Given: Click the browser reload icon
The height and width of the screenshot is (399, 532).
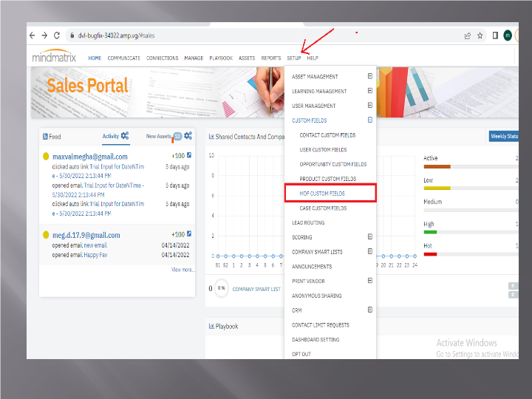Looking at the screenshot, I should 58,35.
